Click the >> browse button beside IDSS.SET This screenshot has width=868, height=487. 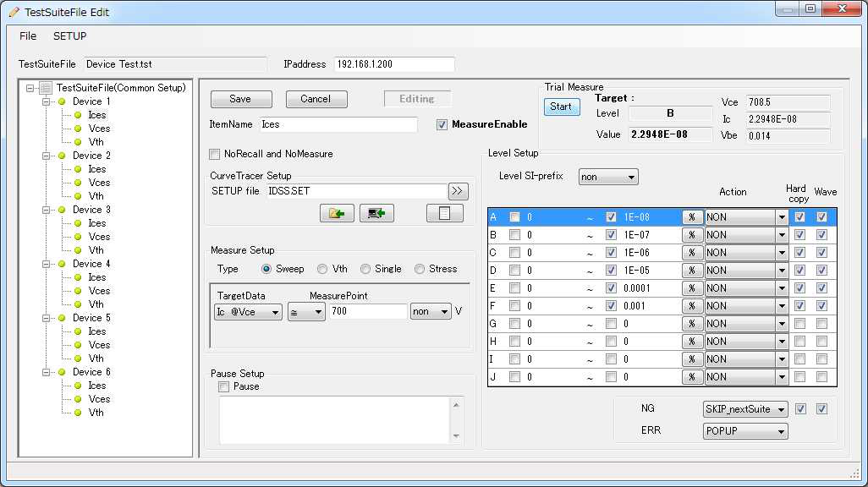(458, 191)
